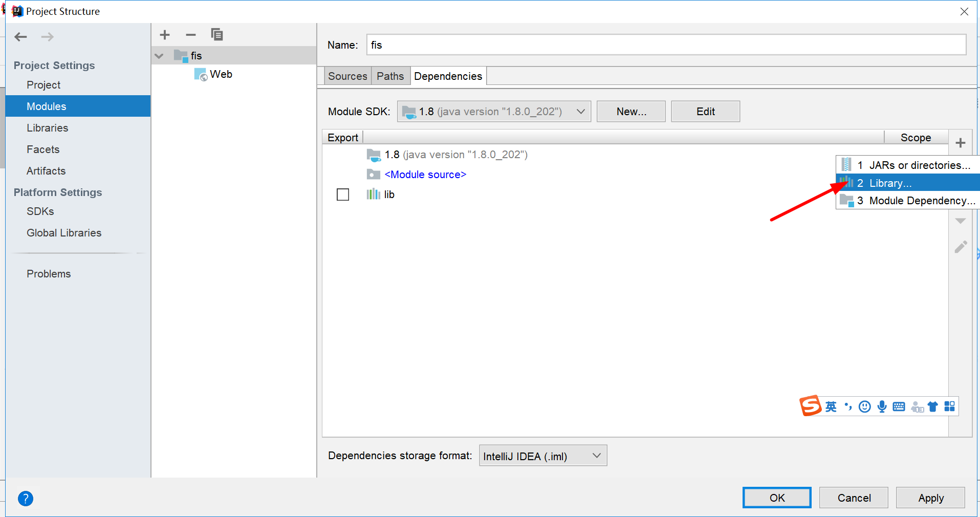Activate Sogou voice input microphone

[x=882, y=407]
